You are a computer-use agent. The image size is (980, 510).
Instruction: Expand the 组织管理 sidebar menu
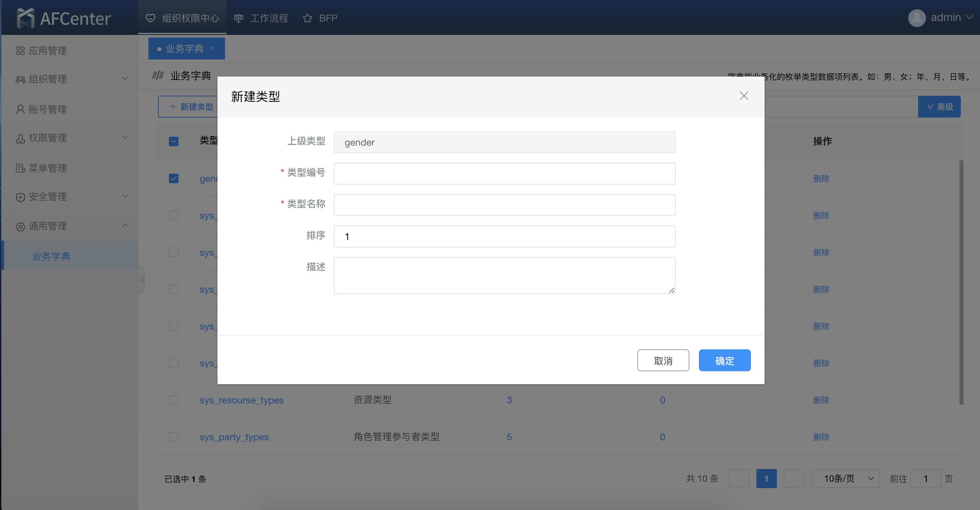125,79
